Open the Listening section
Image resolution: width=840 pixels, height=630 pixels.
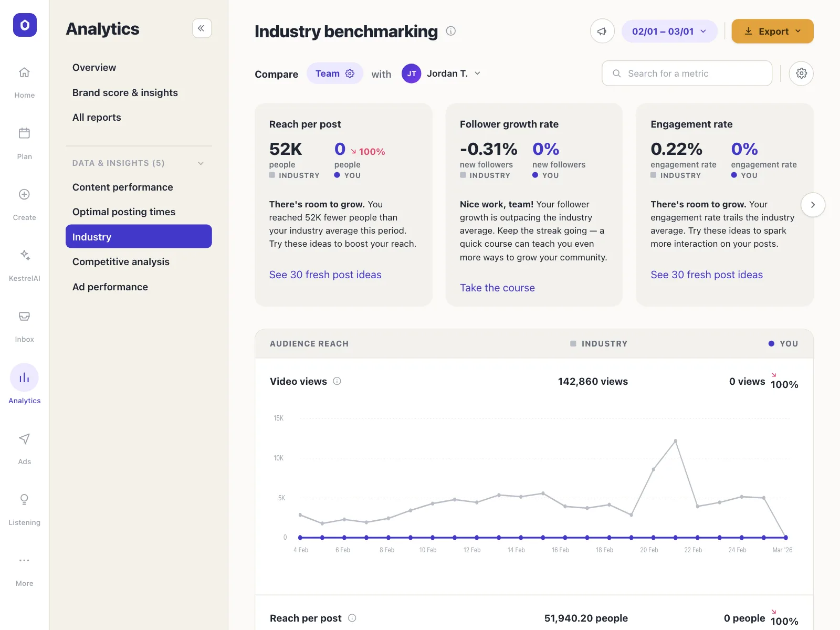(25, 509)
